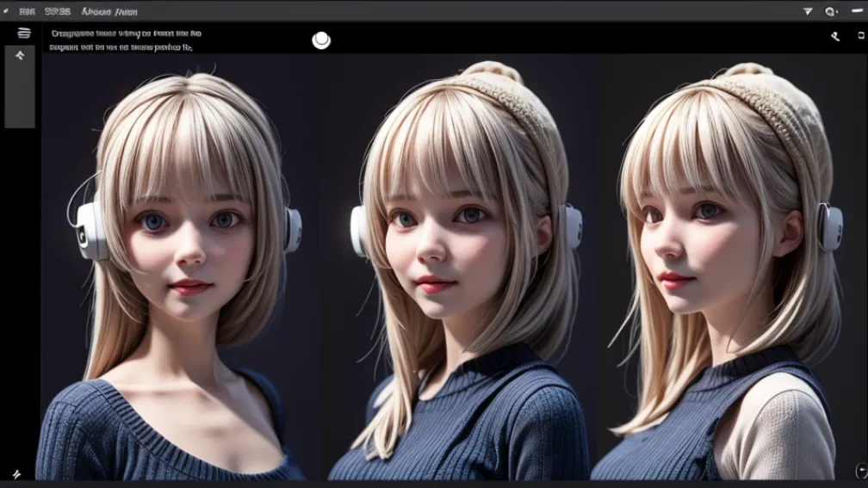Toggle the white circular button above the images

coord(321,40)
